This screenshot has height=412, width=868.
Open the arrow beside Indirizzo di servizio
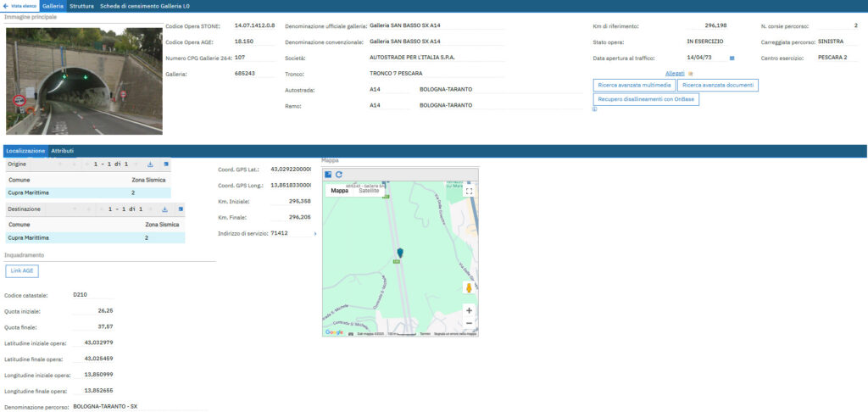pyautogui.click(x=315, y=234)
